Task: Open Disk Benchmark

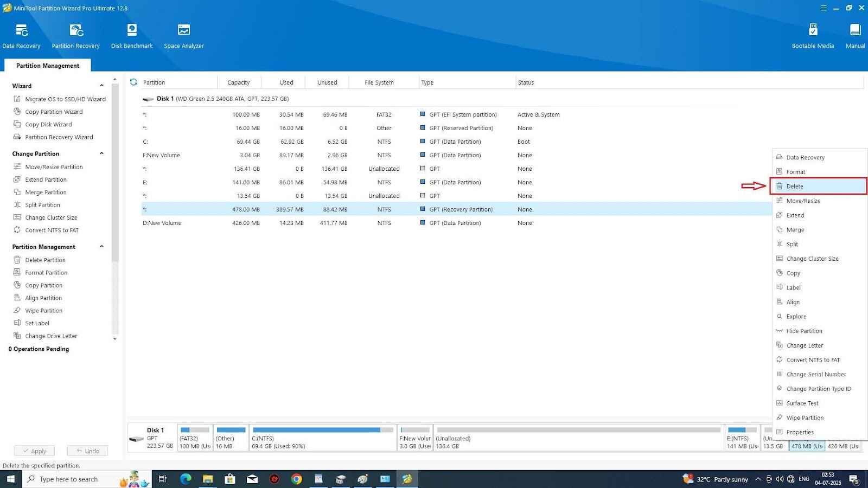Action: pos(132,36)
